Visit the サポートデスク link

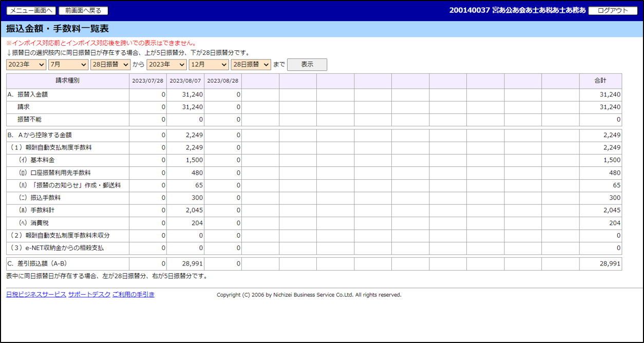coord(89,295)
